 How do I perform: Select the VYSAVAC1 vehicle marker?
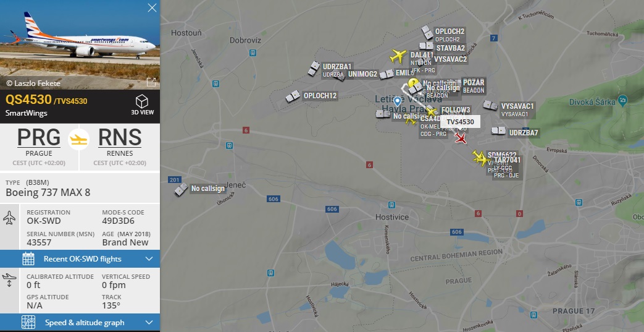[x=490, y=105]
